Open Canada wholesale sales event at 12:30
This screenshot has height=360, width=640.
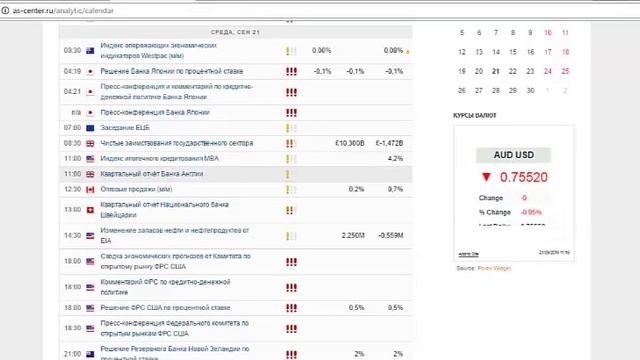pyautogui.click(x=136, y=189)
